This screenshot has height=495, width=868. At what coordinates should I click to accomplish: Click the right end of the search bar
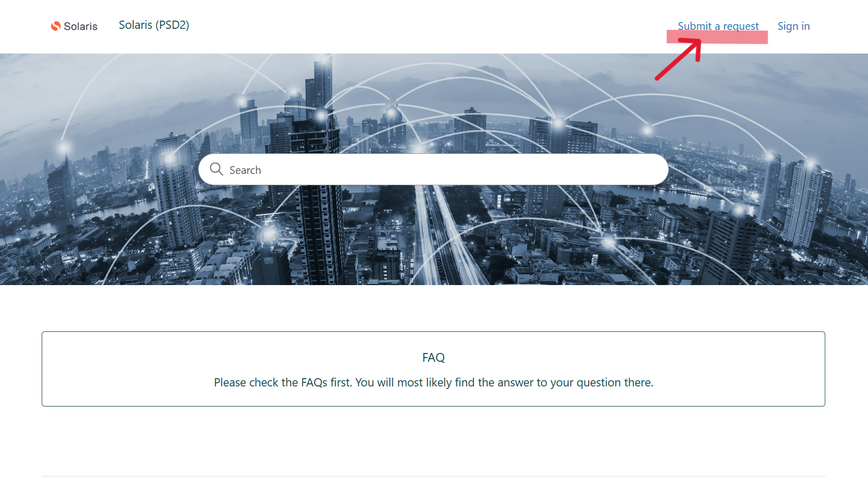[x=653, y=169]
